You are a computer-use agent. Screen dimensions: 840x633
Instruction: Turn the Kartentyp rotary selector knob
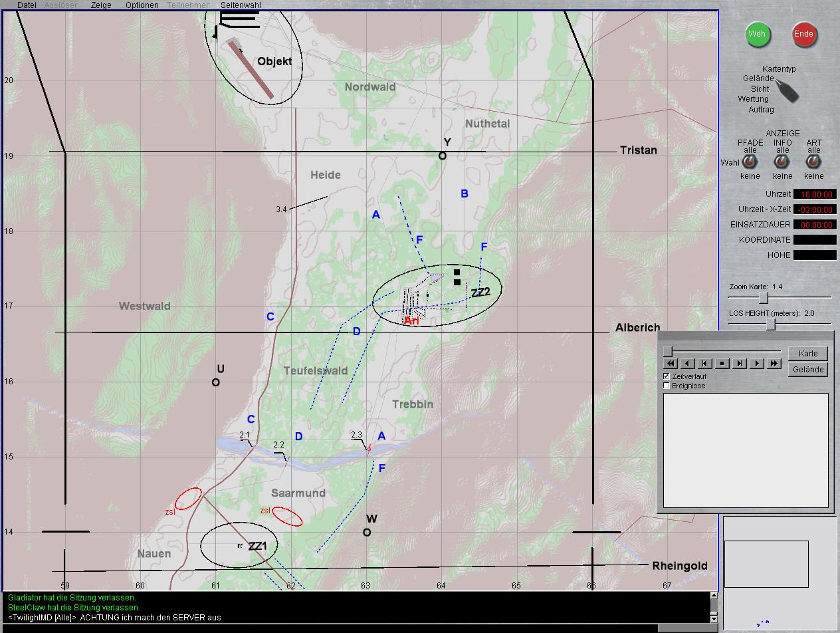787,91
